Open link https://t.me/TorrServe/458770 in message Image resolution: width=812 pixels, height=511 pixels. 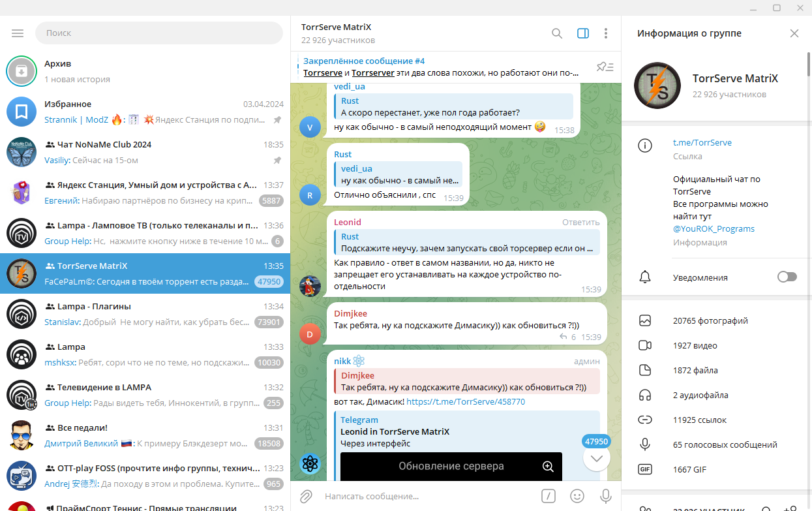point(466,402)
